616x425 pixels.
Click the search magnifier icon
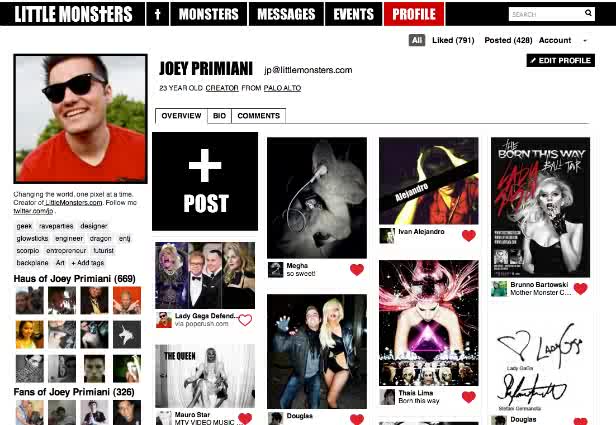click(x=588, y=13)
